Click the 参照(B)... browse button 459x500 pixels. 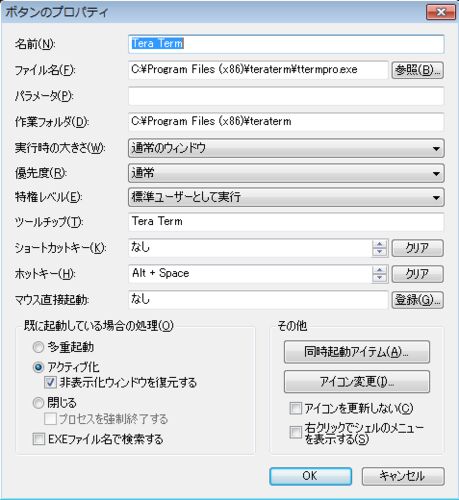tap(417, 70)
